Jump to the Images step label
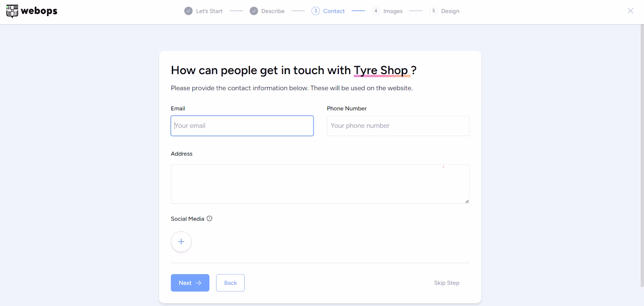The width and height of the screenshot is (644, 306). click(x=393, y=11)
